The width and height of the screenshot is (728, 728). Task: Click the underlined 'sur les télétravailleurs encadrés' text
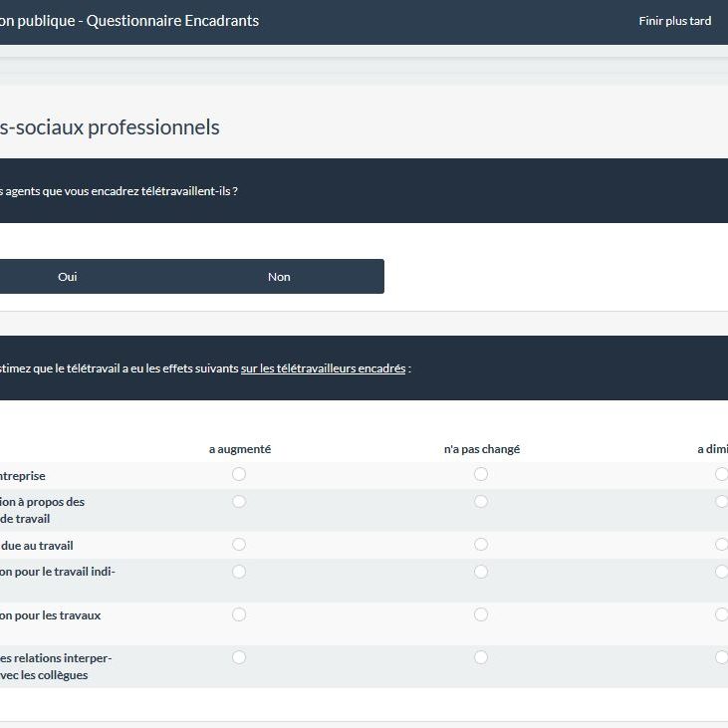pyautogui.click(x=323, y=368)
